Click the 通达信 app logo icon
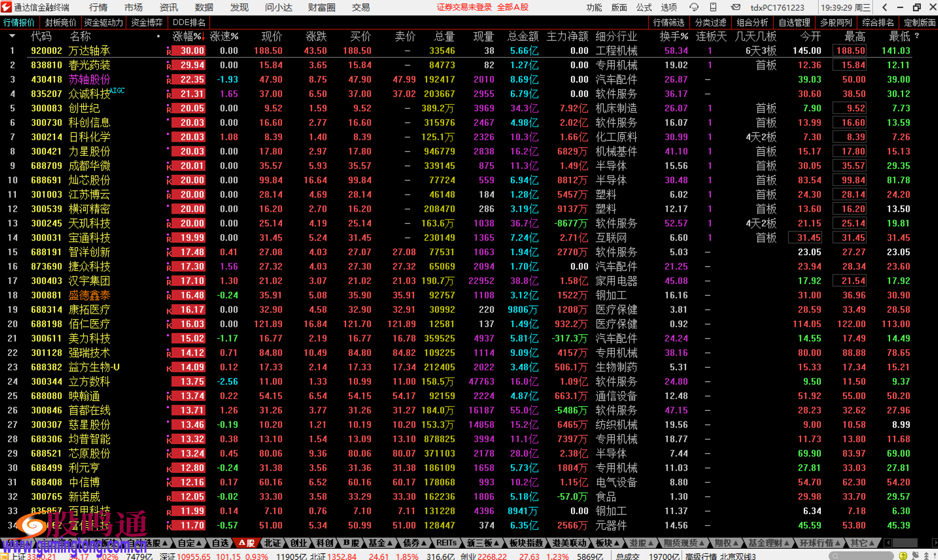Screen dimensions: 938x560 coord(7,7)
